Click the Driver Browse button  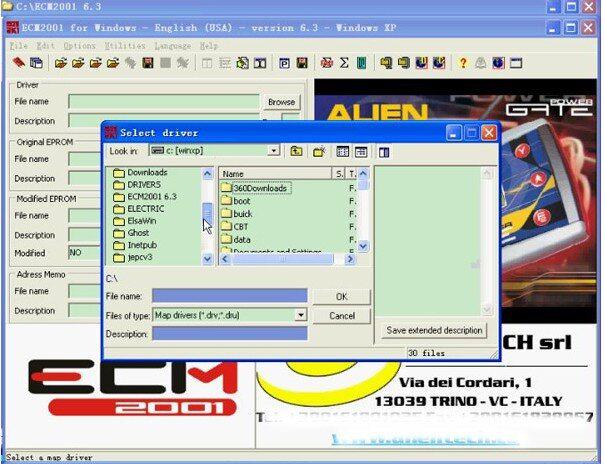[x=281, y=102]
